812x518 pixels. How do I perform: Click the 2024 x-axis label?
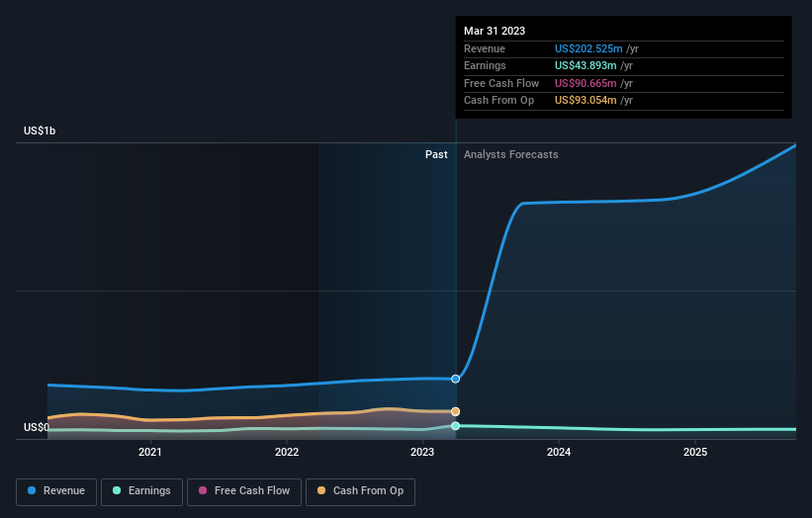[559, 452]
